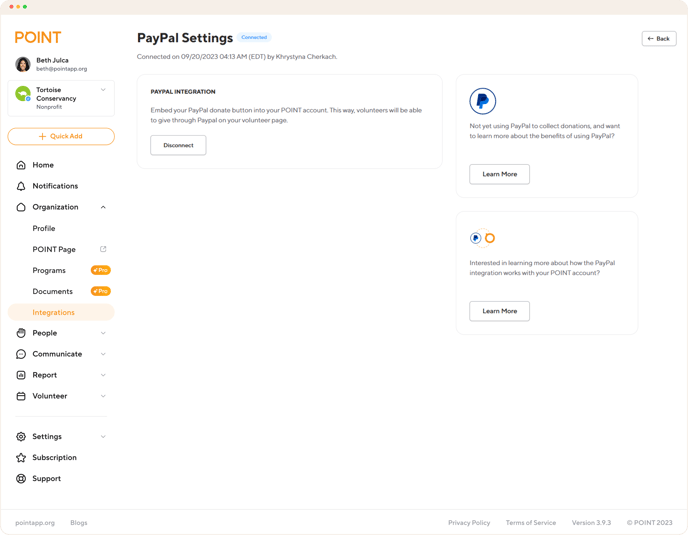The height and width of the screenshot is (535, 688).
Task: Click the Support lifebuoy icon
Action: [x=21, y=479]
